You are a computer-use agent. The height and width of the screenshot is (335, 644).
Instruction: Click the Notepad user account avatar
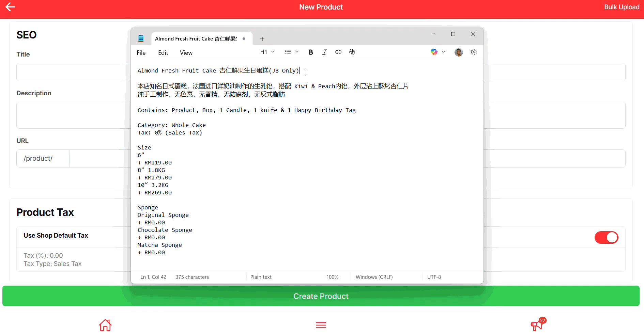(459, 52)
